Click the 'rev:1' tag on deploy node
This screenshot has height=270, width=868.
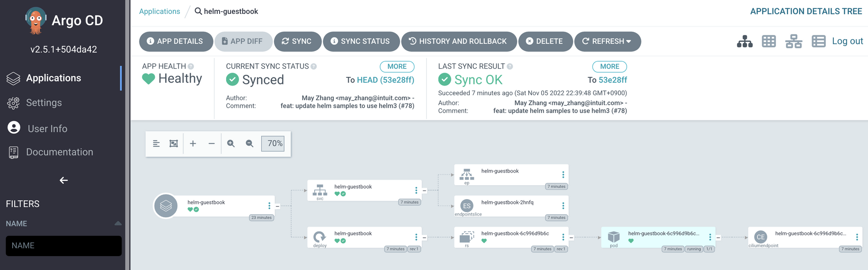(x=414, y=249)
